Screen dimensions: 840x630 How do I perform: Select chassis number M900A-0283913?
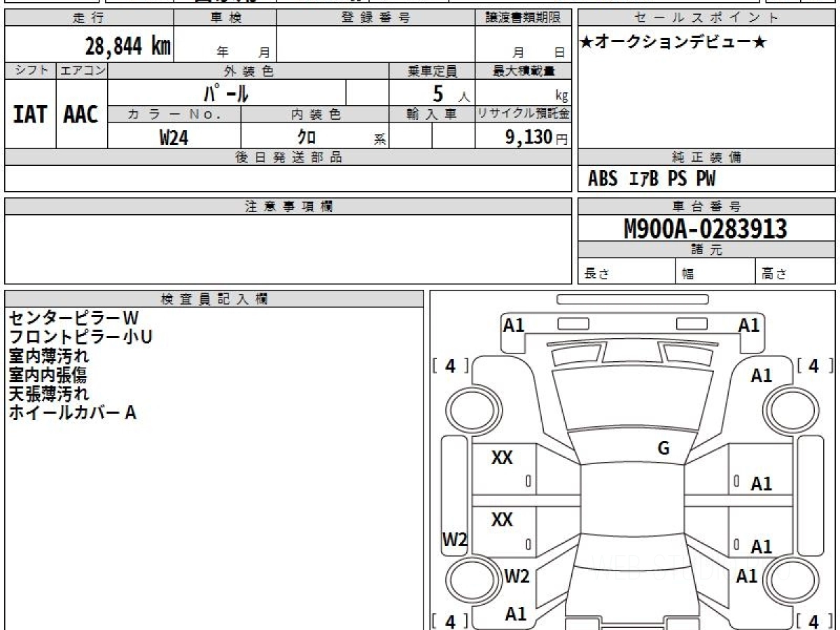pyautogui.click(x=706, y=229)
